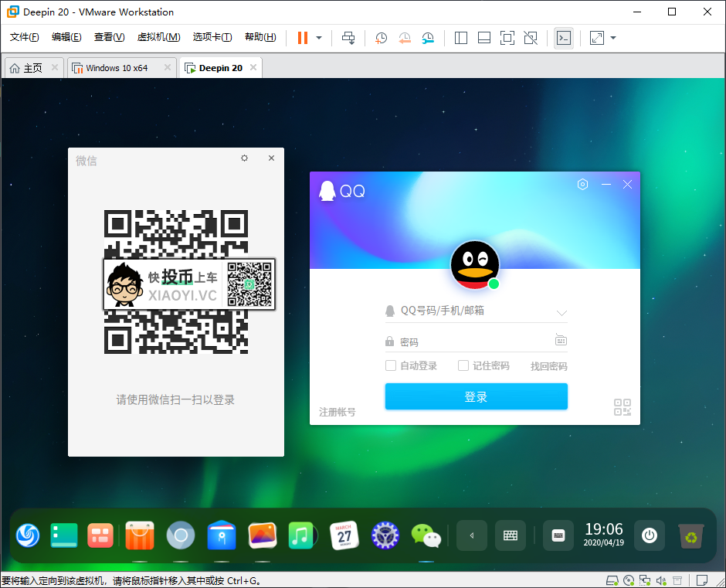The image size is (726, 588).
Task: Click the QQ号码/手机/邮箱 account field
Action: tap(476, 311)
